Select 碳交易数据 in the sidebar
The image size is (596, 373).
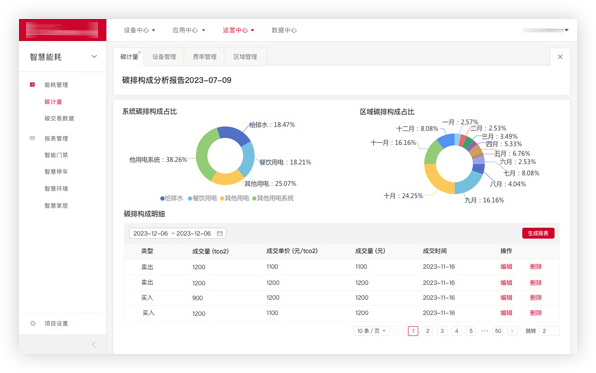click(x=59, y=118)
